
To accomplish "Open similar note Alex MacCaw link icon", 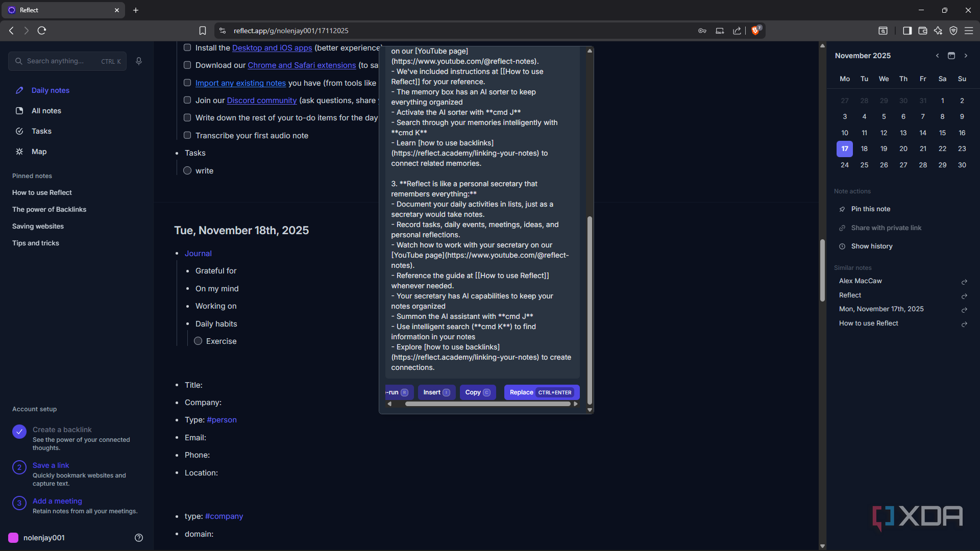I will coord(964,282).
